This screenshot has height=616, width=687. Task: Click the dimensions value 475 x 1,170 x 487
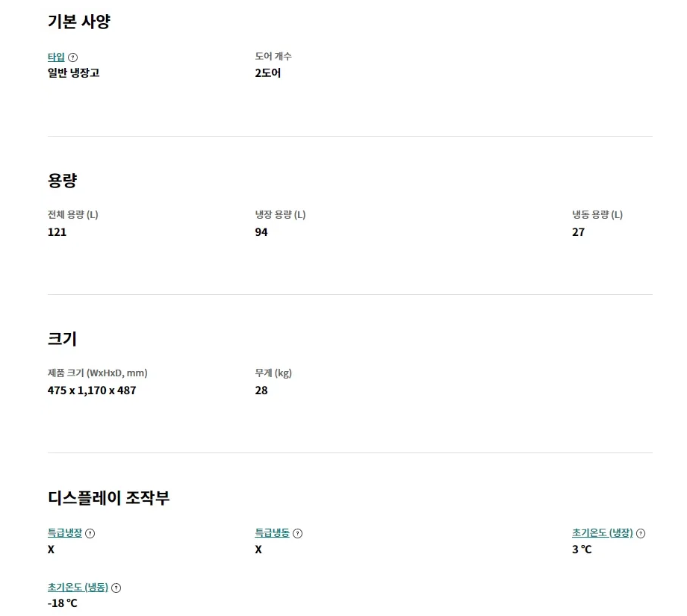(x=92, y=391)
